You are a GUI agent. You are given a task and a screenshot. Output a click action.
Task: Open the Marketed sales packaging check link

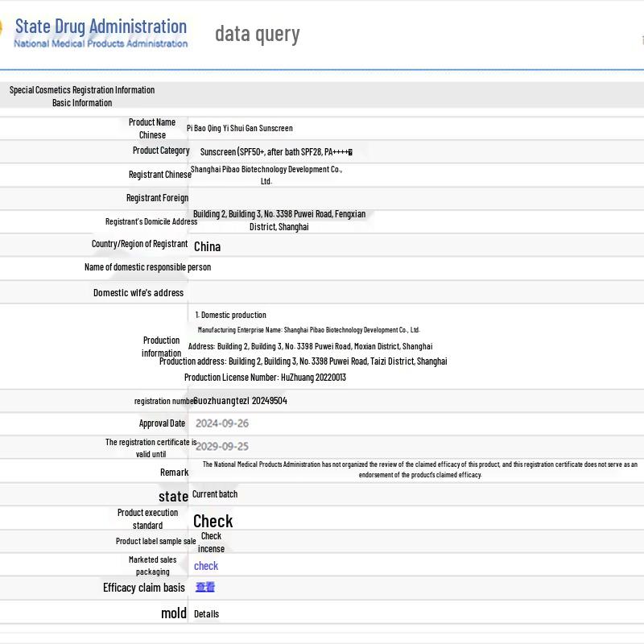click(x=206, y=566)
